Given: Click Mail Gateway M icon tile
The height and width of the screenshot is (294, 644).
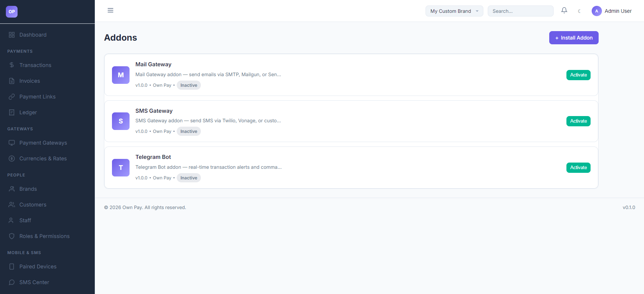Looking at the screenshot, I should click(x=121, y=75).
